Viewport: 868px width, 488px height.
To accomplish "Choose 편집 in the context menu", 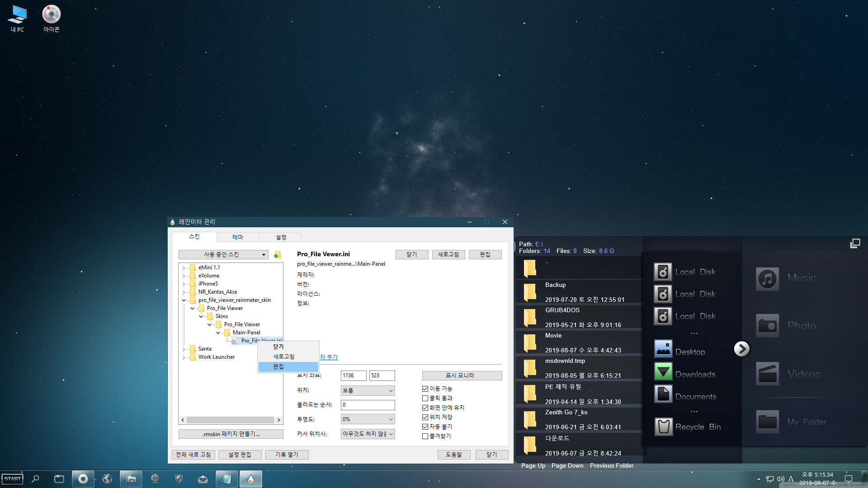I will [288, 366].
